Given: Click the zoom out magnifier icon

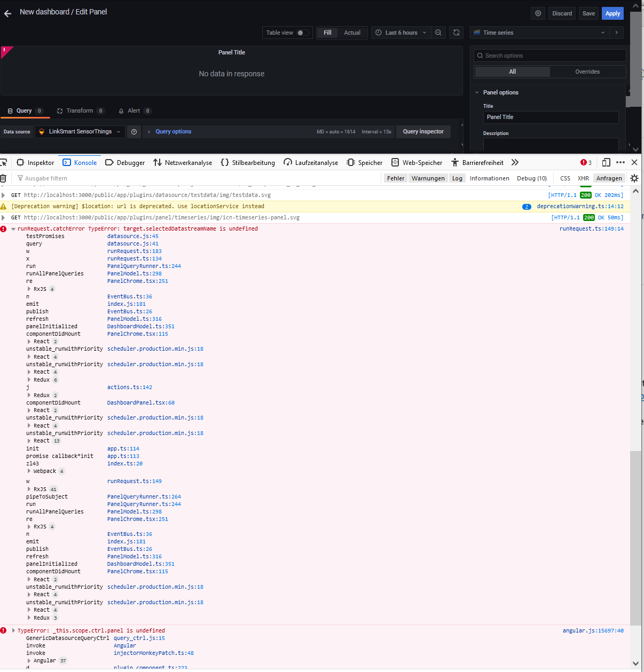Looking at the screenshot, I should 438,33.
